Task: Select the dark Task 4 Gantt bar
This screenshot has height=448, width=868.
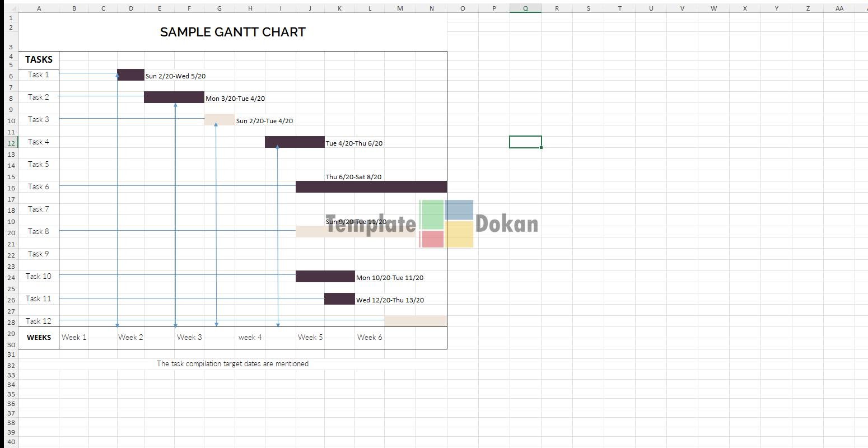Action: [x=295, y=142]
